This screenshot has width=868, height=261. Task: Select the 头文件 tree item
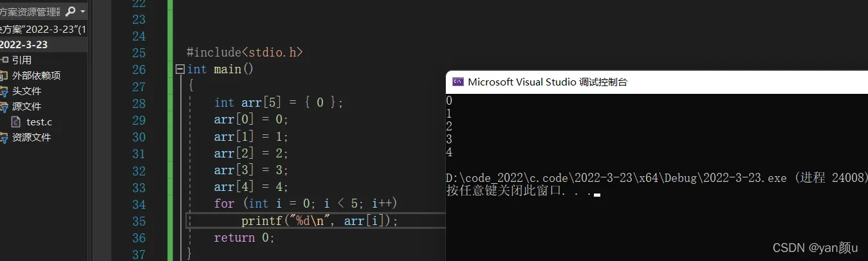click(27, 91)
